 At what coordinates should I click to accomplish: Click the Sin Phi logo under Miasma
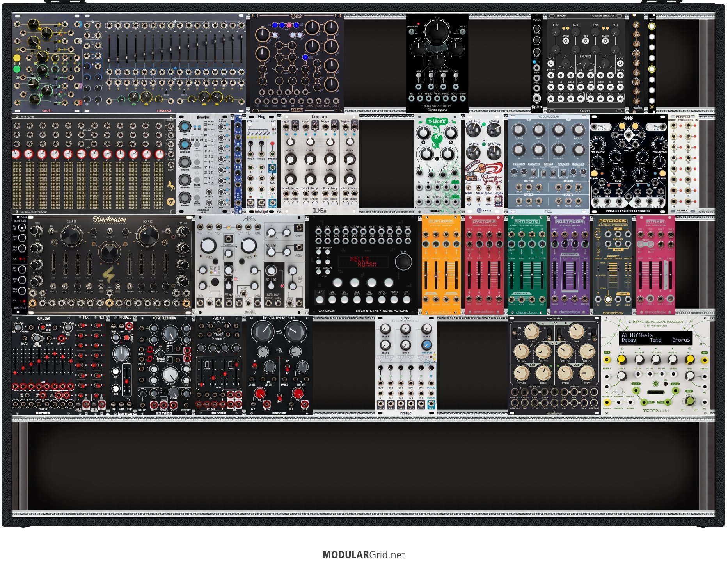point(586,111)
